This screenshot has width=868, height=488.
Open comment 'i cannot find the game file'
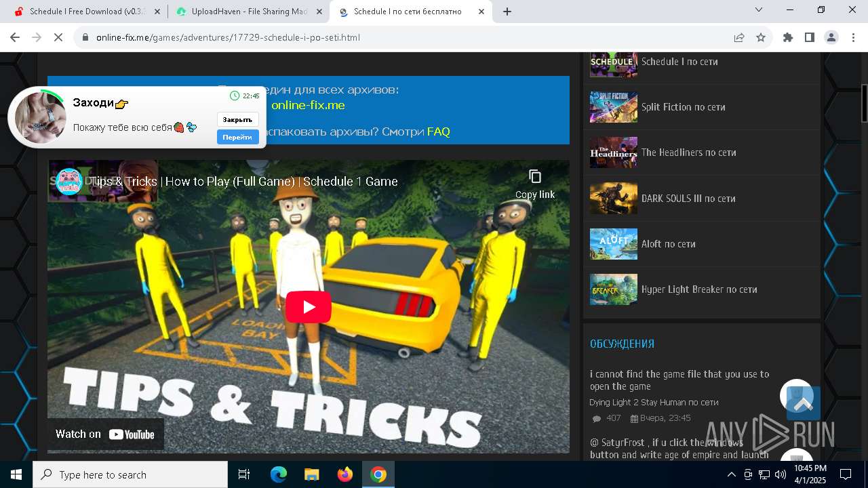pyautogui.click(x=679, y=380)
